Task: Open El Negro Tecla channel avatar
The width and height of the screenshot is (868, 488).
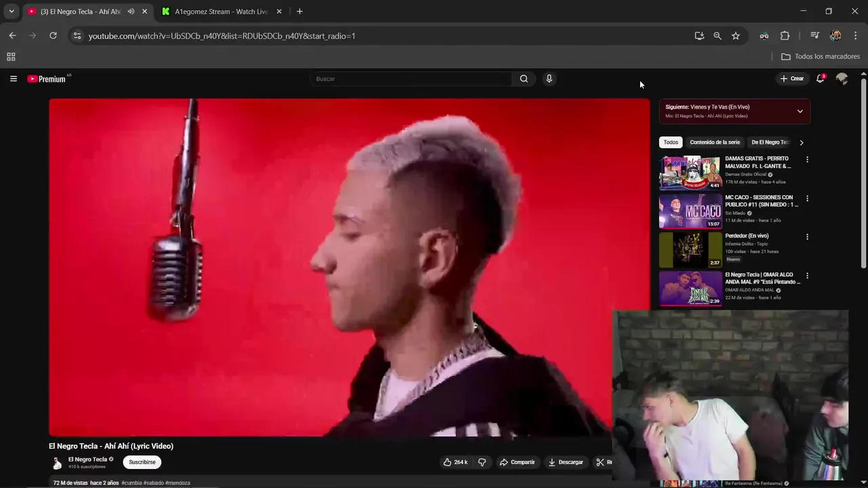Action: 57,463
